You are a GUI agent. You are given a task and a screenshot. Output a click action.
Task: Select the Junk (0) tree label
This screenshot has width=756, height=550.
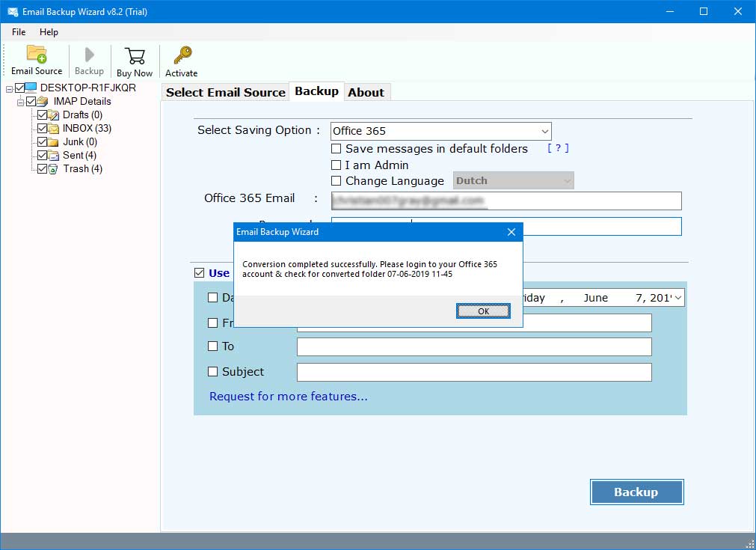click(80, 142)
